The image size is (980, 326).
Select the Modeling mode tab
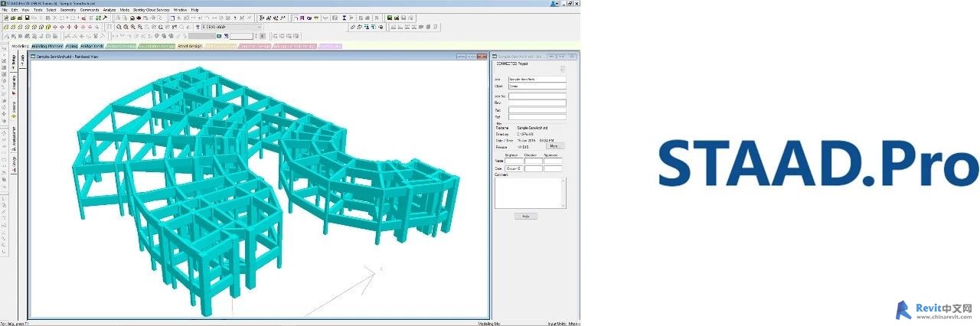(20, 46)
